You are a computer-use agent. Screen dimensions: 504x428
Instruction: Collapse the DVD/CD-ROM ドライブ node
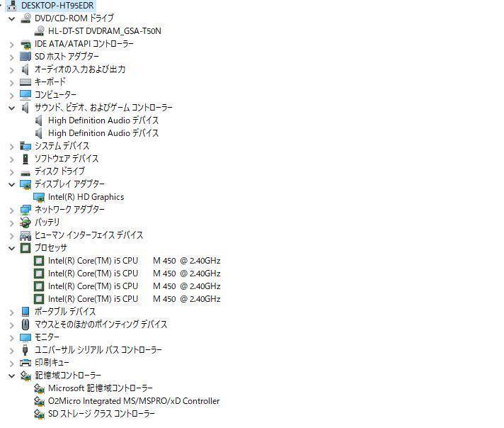coord(11,18)
